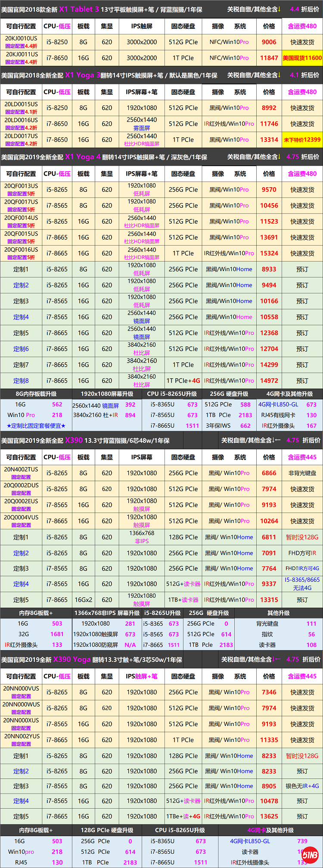Click the 16Gx2 memory cell
This screenshot has height=868, width=323.
(84, 599)
